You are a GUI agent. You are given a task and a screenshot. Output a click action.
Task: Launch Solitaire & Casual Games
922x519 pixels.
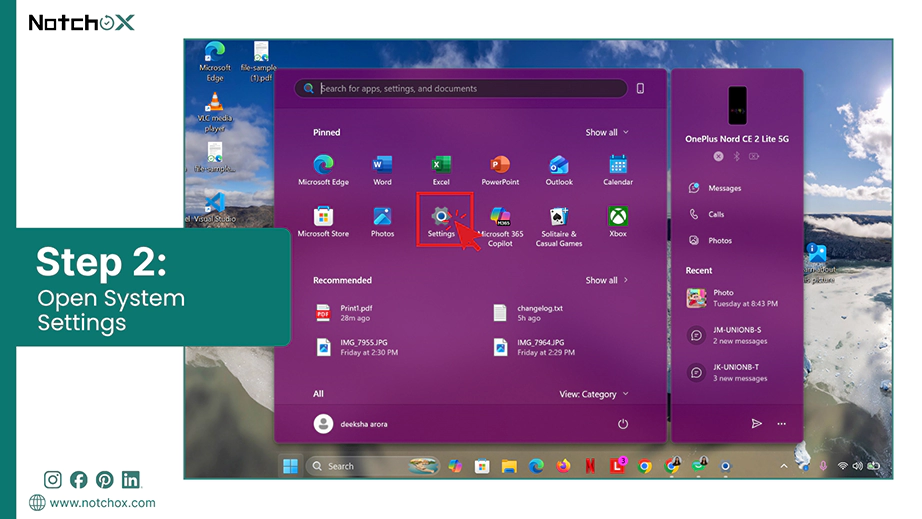click(x=559, y=226)
